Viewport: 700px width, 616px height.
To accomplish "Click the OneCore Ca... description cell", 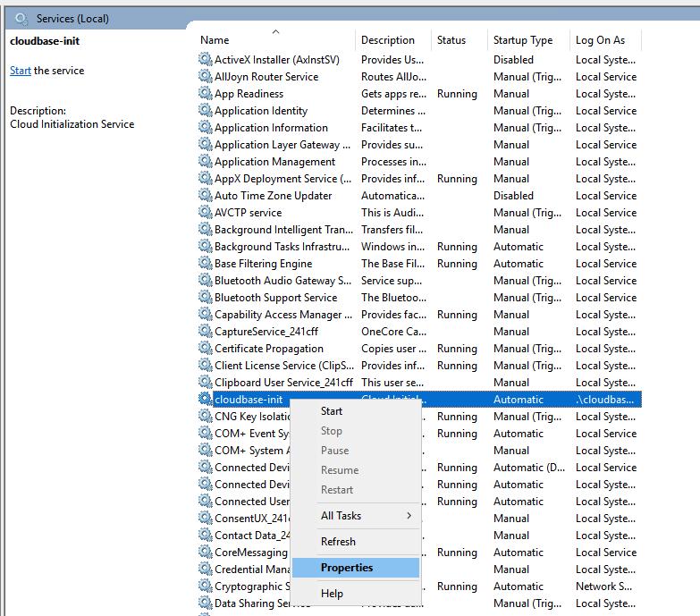I will 393,332.
